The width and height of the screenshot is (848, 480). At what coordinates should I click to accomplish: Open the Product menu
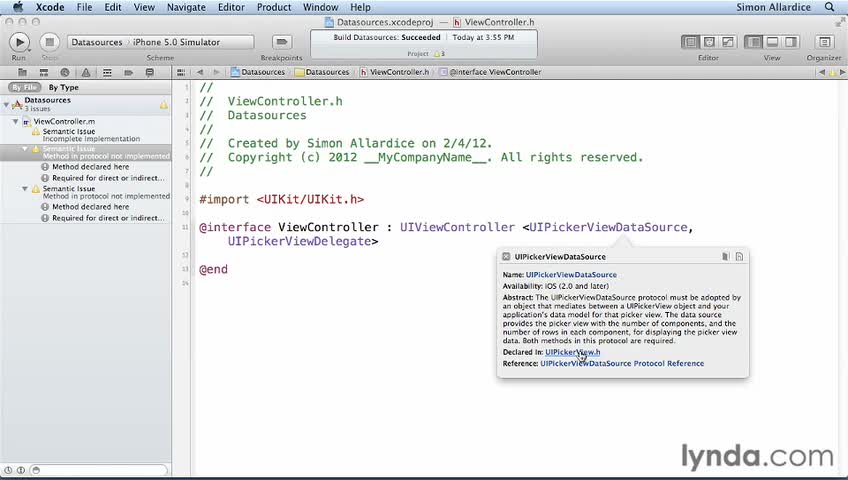click(274, 7)
